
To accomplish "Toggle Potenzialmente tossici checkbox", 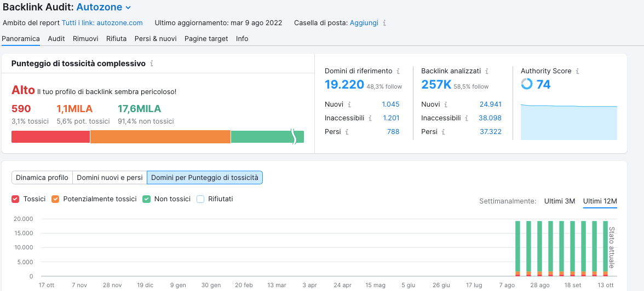I will click(55, 199).
